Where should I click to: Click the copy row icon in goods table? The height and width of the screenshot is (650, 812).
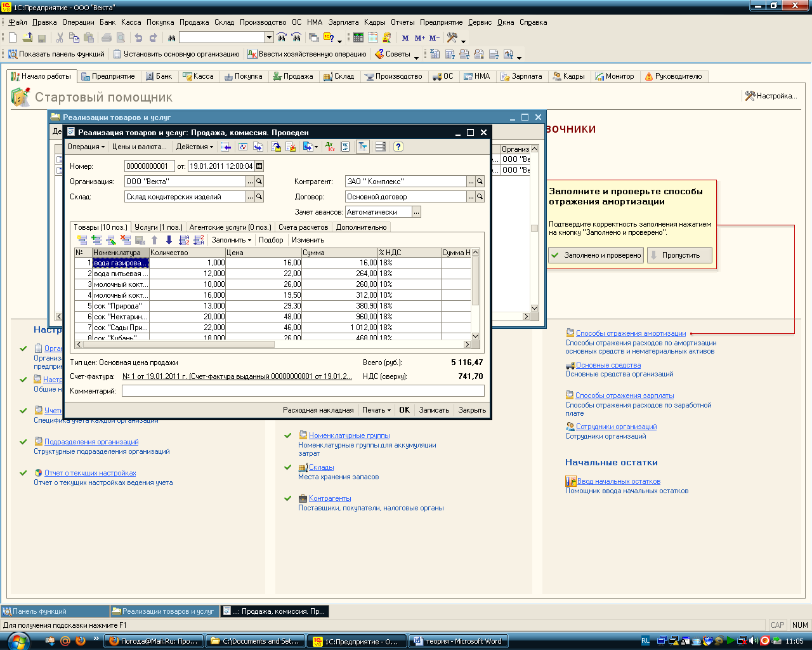pos(96,240)
